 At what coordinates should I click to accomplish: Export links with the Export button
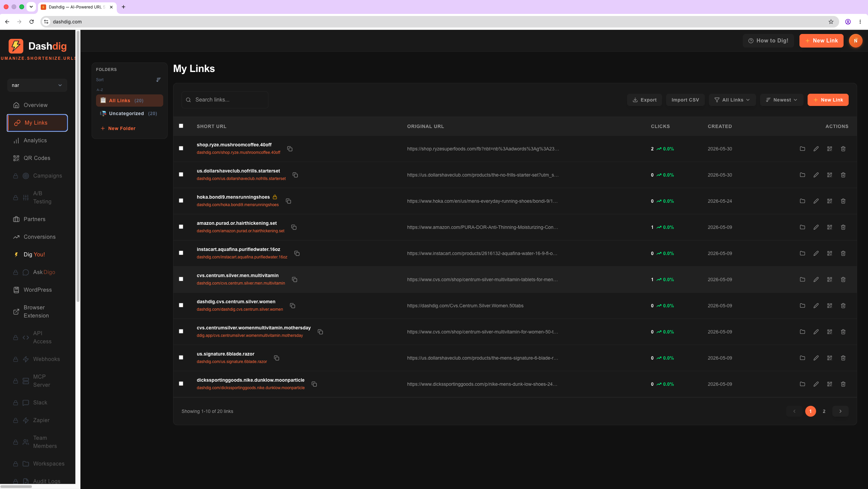tap(644, 100)
